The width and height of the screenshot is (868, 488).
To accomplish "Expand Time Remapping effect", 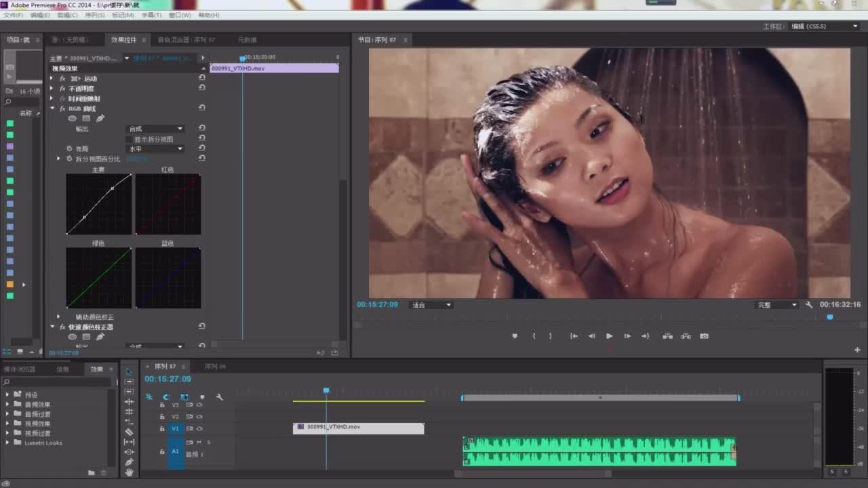I will (x=52, y=99).
